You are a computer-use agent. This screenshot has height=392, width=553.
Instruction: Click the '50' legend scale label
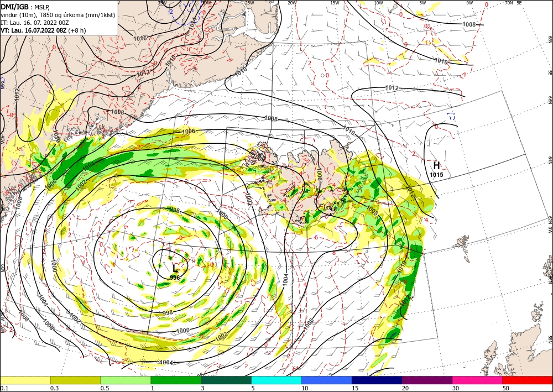point(506,388)
